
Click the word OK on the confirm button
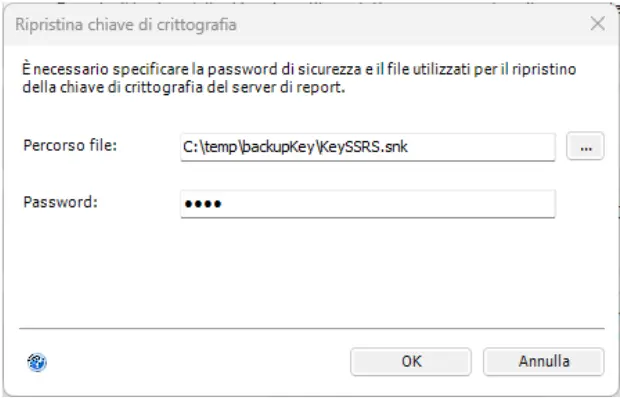(411, 361)
